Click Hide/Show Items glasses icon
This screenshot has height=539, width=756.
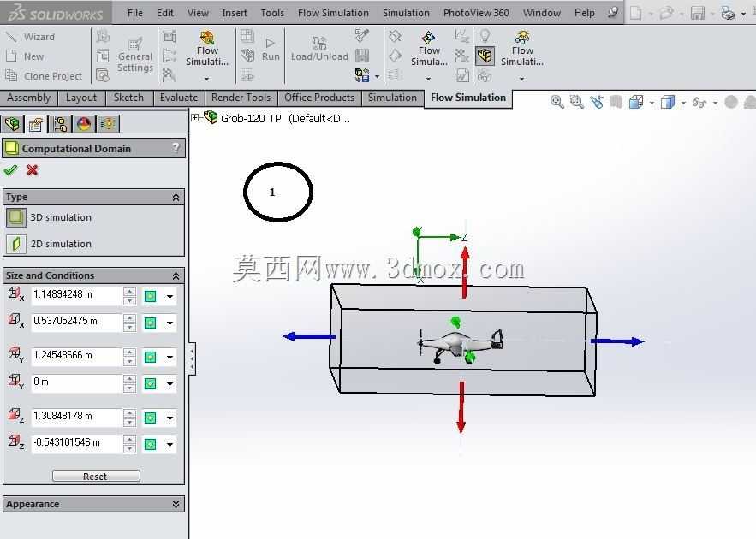(699, 102)
